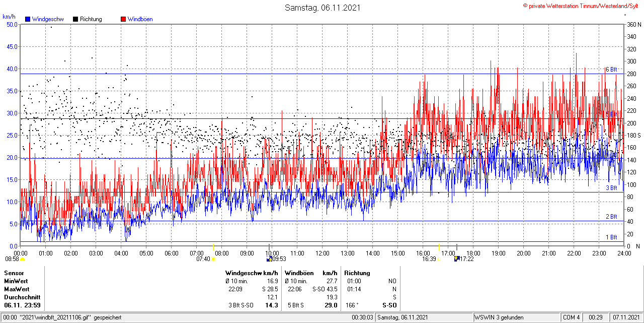Click the COM 4 status bar entry
644x323 pixels.
(x=572, y=317)
